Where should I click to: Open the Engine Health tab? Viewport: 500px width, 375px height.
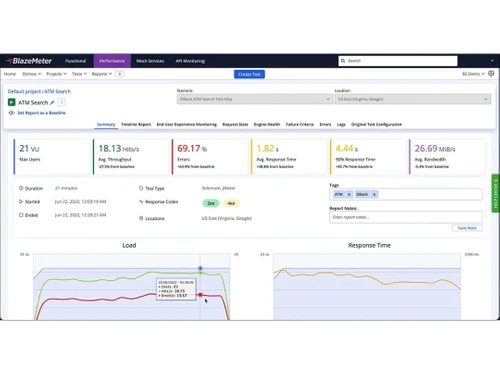267,125
